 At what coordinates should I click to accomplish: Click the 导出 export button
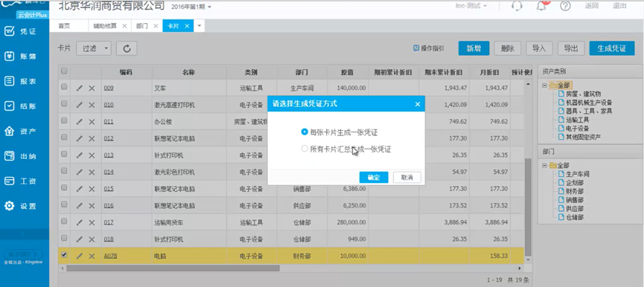571,48
